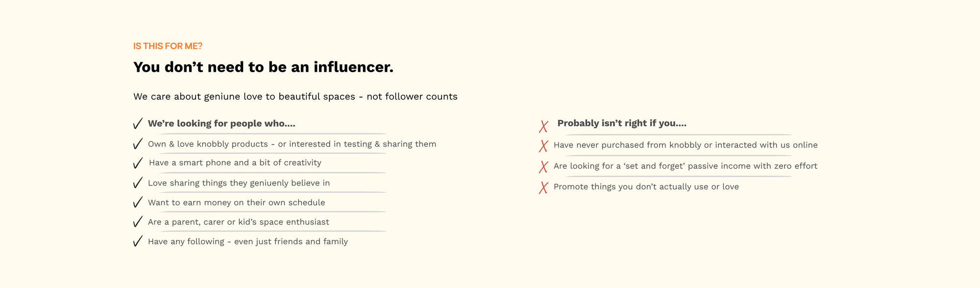Screen dimensions: 980x288
Task: Click checkmark next to "Are a parent, carer"
Action: tap(138, 222)
